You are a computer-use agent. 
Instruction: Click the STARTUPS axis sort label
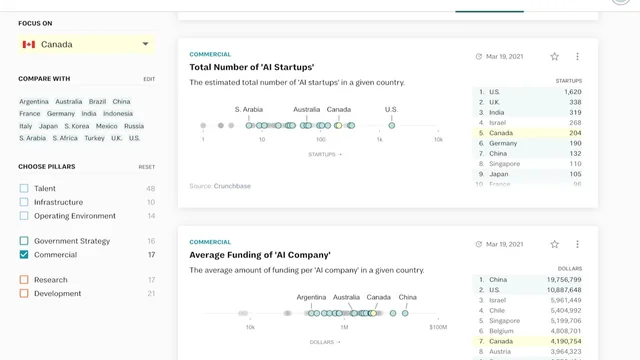[325, 154]
